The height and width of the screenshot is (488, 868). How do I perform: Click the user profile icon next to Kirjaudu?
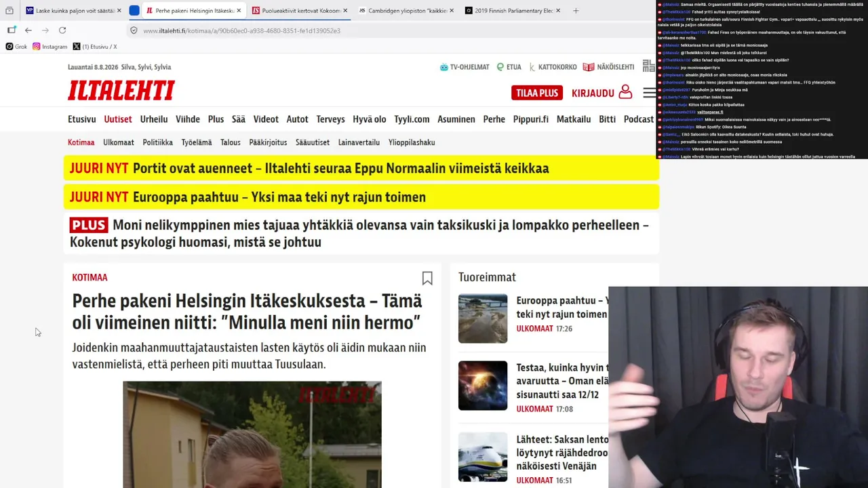625,92
